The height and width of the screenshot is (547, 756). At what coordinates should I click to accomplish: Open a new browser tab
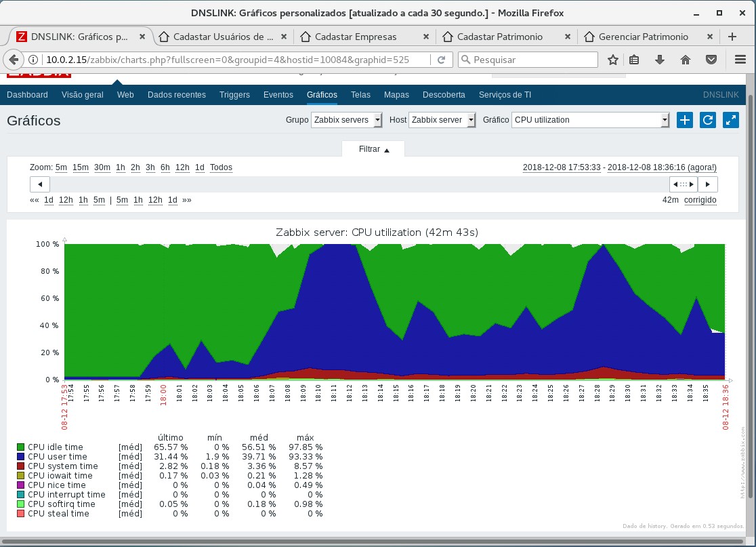(732, 37)
